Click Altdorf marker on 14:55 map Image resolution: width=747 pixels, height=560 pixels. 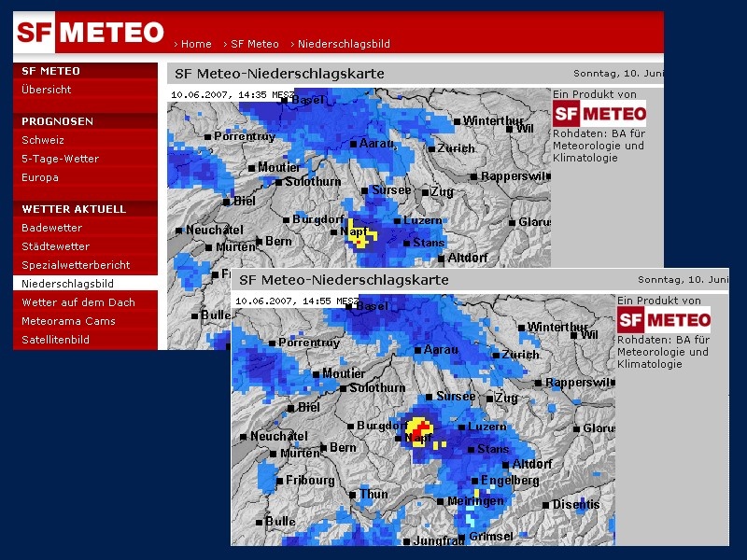505,465
